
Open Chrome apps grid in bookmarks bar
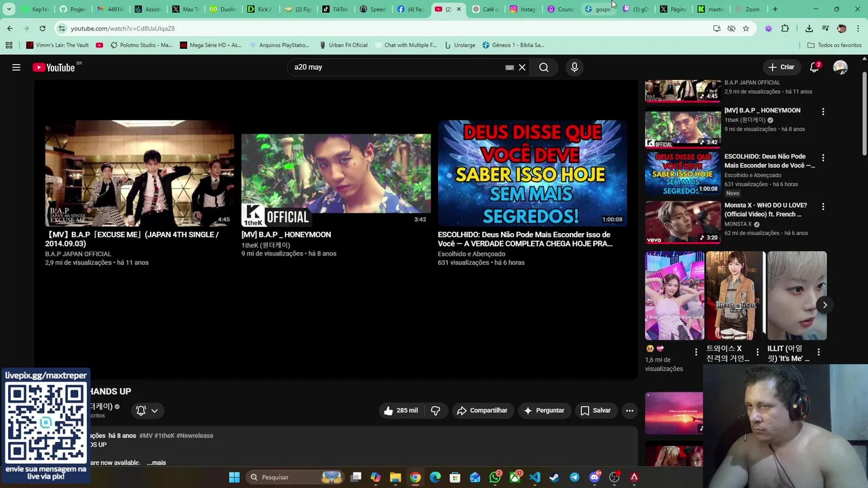pyautogui.click(x=9, y=45)
